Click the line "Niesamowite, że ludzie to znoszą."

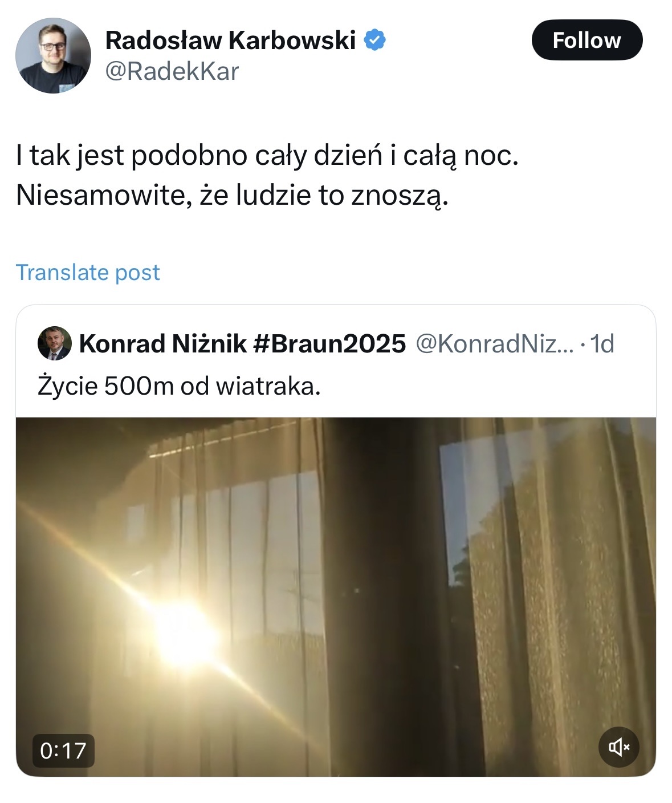click(x=232, y=195)
